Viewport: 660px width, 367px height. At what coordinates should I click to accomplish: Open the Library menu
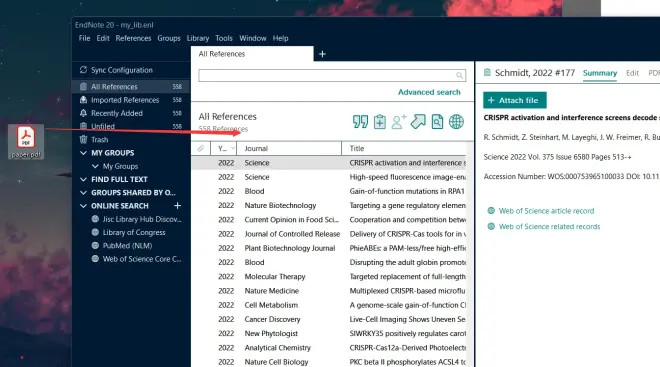pos(198,38)
